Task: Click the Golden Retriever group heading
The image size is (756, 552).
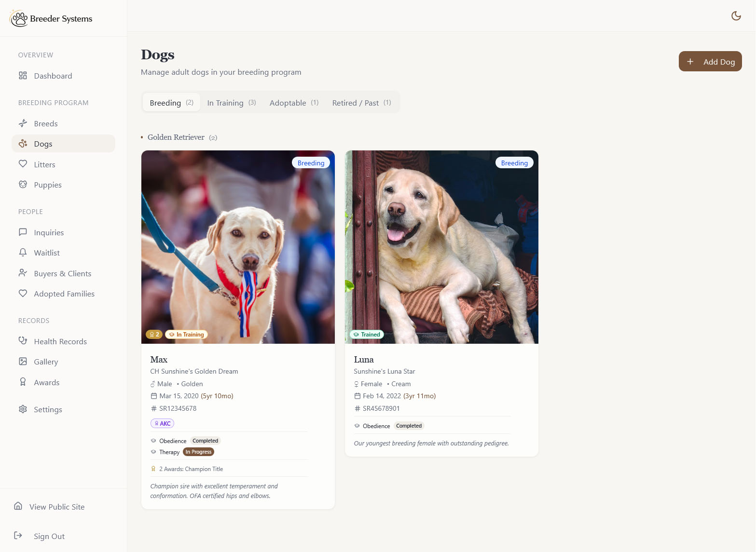Action: point(176,137)
